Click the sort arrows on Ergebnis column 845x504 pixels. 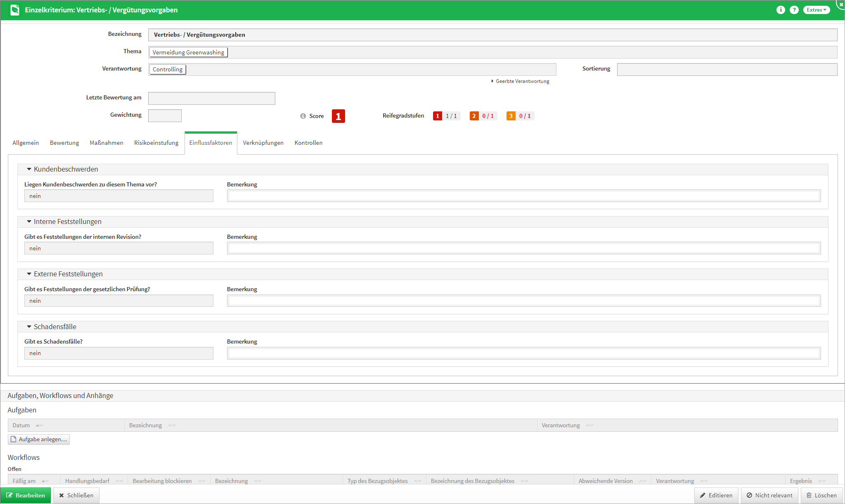(821, 481)
